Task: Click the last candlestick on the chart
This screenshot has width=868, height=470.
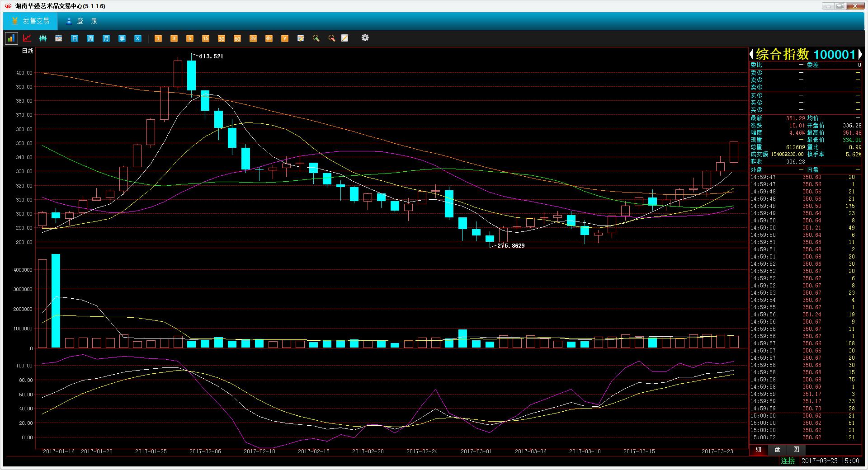Action: pyautogui.click(x=734, y=152)
